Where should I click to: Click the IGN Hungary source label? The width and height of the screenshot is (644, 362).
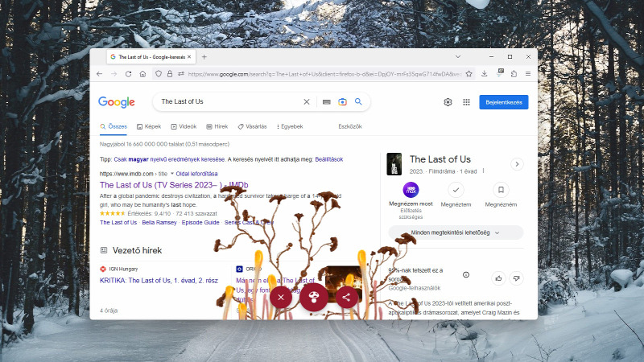point(123,269)
